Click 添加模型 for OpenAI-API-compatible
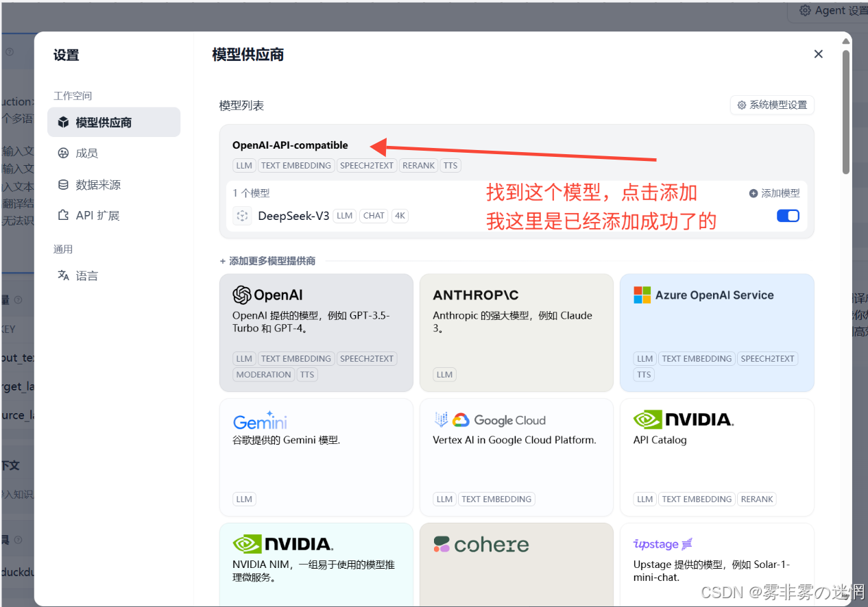 coord(775,193)
